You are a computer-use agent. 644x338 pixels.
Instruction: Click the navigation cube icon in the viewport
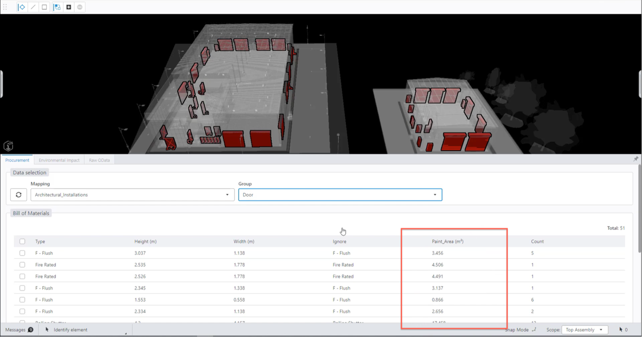click(8, 146)
